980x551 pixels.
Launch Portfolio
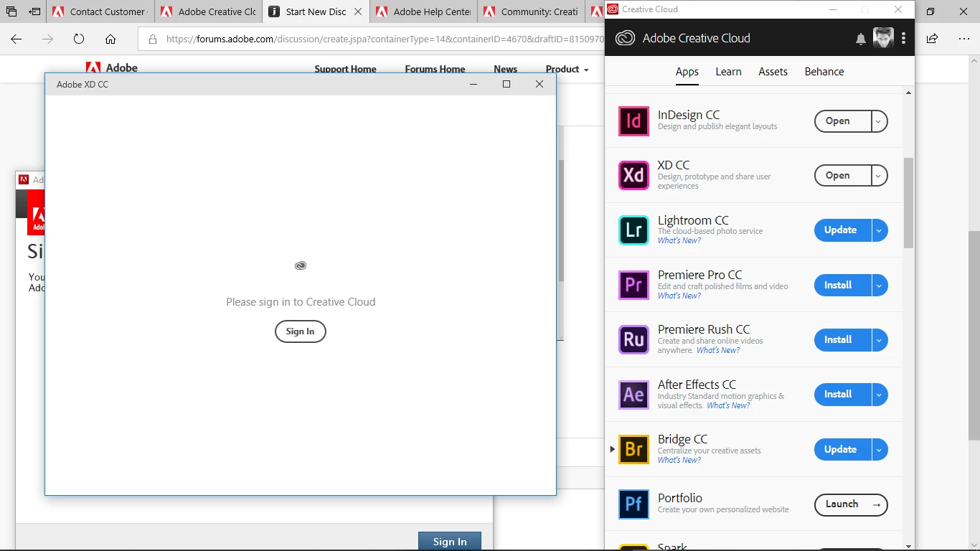pos(851,504)
